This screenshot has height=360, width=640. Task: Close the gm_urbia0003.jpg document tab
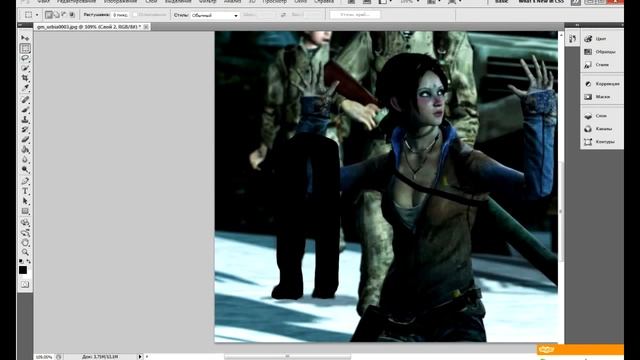[146, 27]
